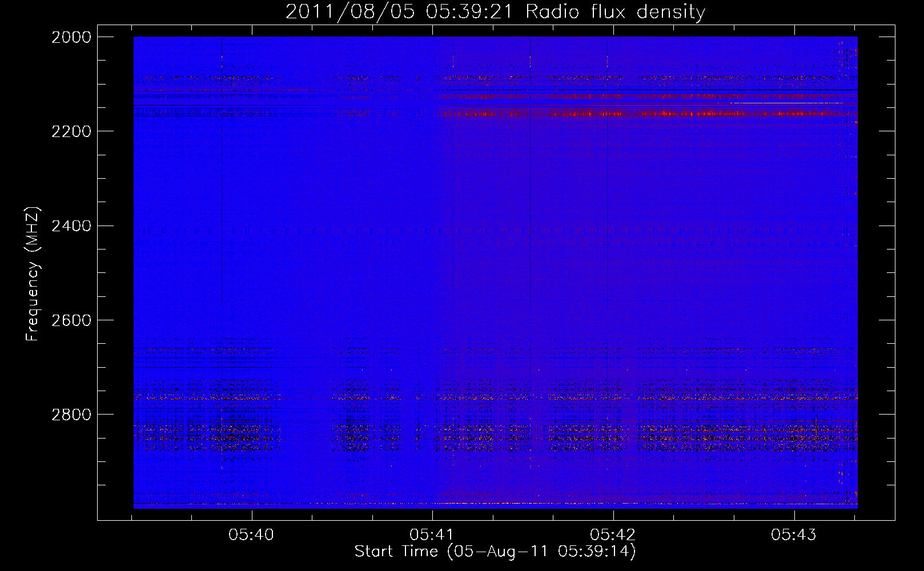The height and width of the screenshot is (571, 924).
Task: Click the 2400 frequency tick label
Action: pyautogui.click(x=71, y=226)
